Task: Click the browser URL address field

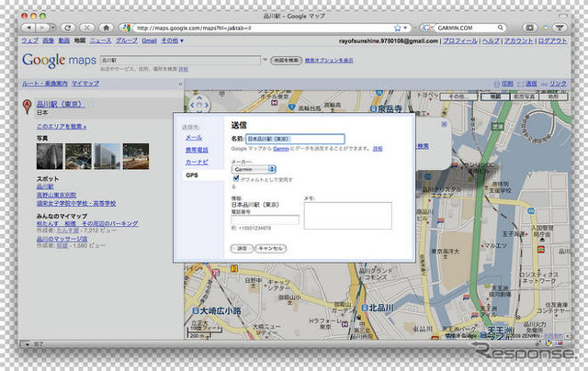Action: coord(263,28)
